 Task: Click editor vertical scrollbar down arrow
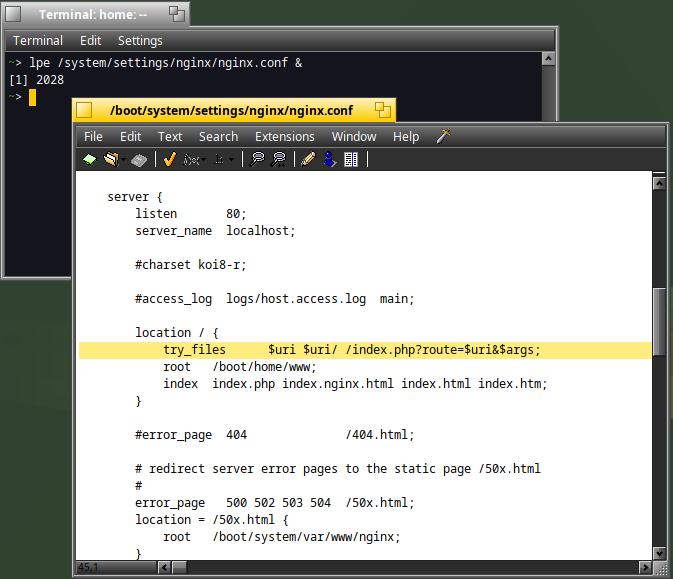click(x=659, y=554)
